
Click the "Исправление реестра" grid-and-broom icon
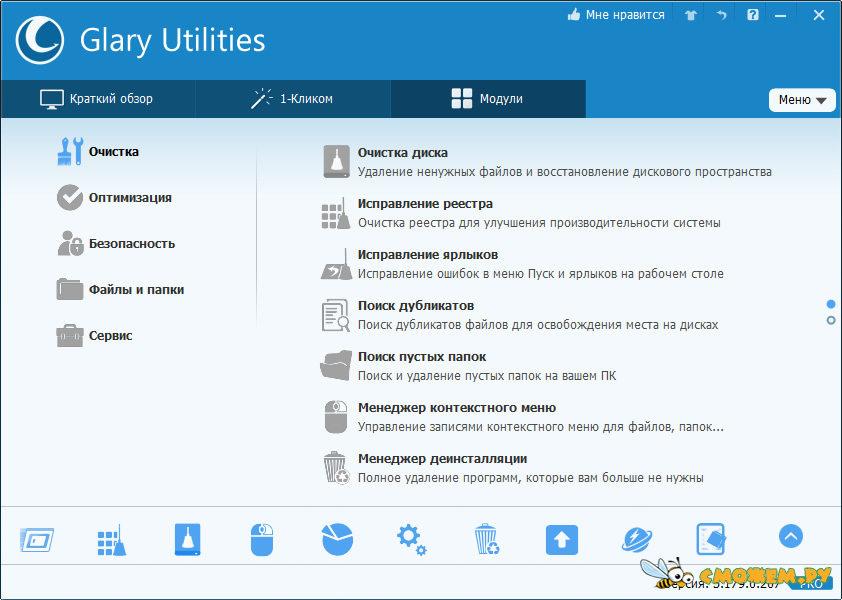pos(336,214)
